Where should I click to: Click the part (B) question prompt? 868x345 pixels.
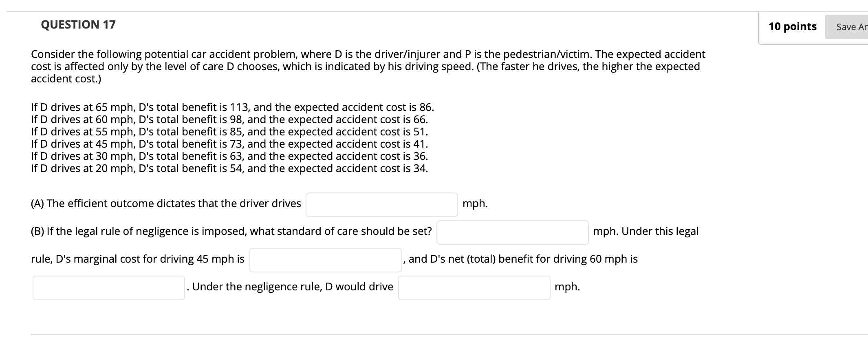pyautogui.click(x=230, y=231)
